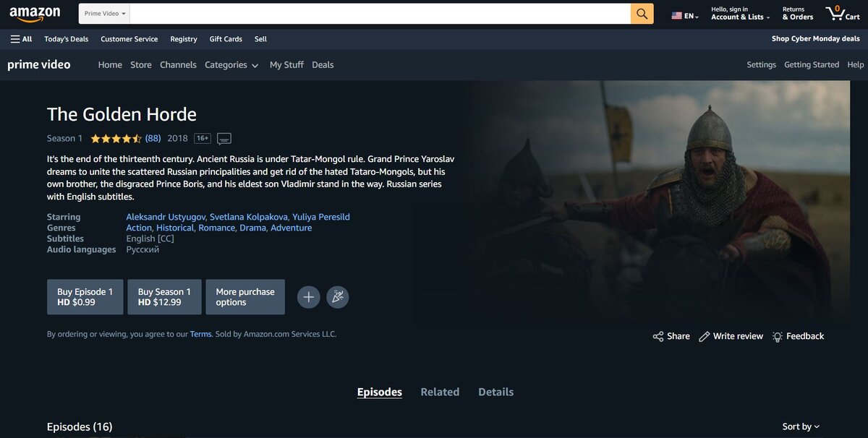Open the Terms link
The height and width of the screenshot is (438, 868).
pos(200,335)
